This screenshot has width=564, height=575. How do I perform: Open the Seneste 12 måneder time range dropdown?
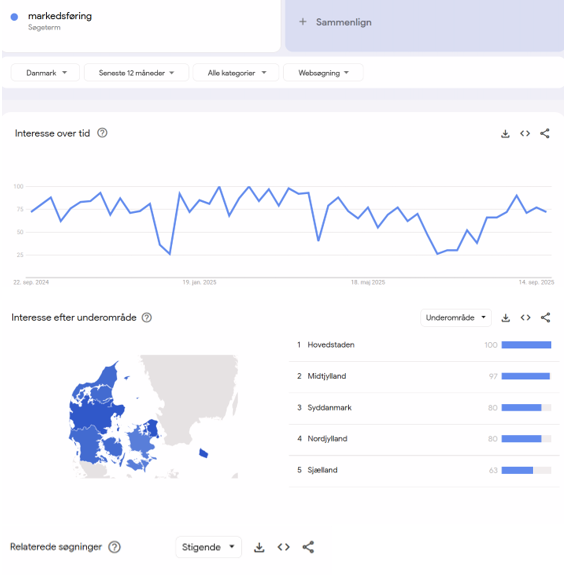point(136,73)
